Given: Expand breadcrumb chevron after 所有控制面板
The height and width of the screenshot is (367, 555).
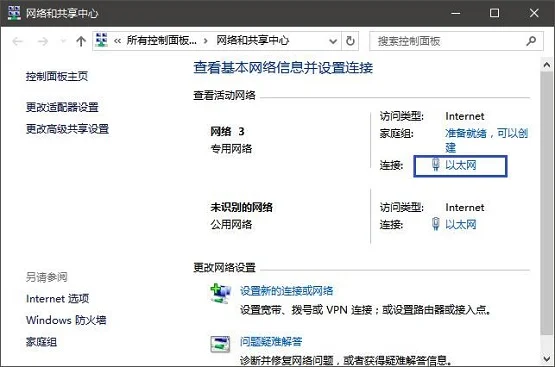Looking at the screenshot, I should [206, 41].
